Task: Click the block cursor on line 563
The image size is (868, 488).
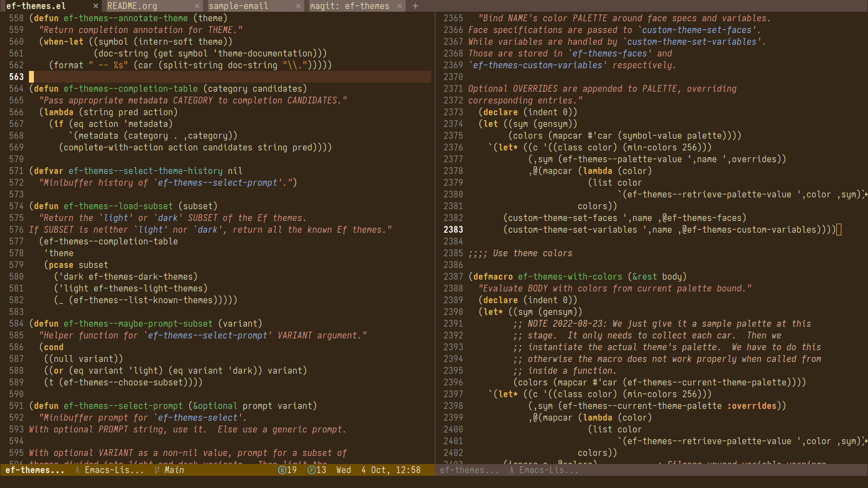Action: (31, 77)
